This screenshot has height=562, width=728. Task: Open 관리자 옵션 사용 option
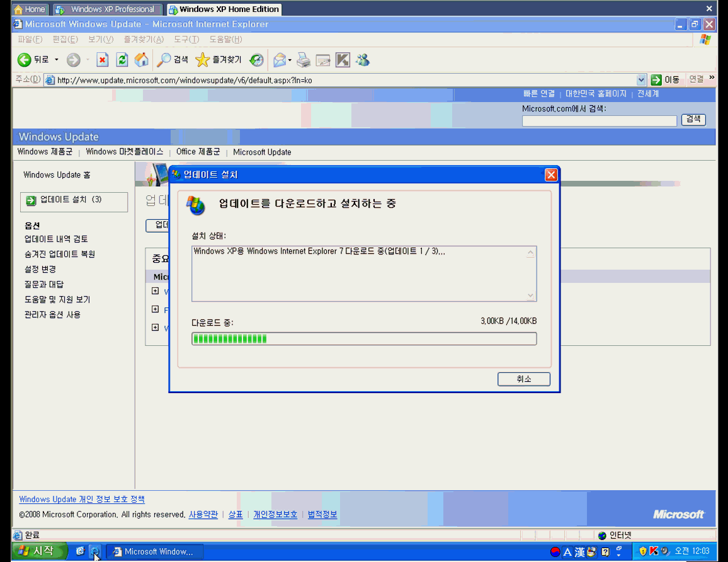(x=52, y=314)
